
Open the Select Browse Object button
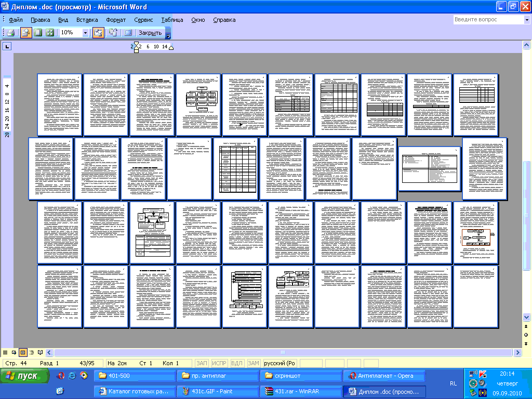point(526,335)
